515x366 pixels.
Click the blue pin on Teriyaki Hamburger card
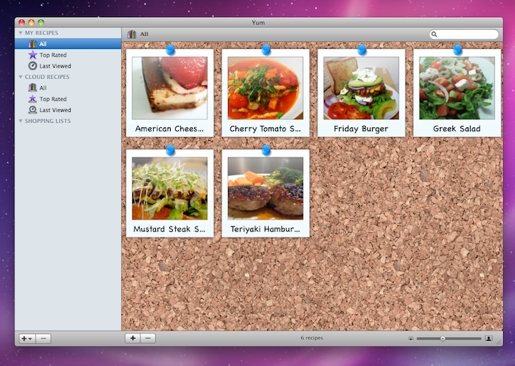[x=266, y=150]
